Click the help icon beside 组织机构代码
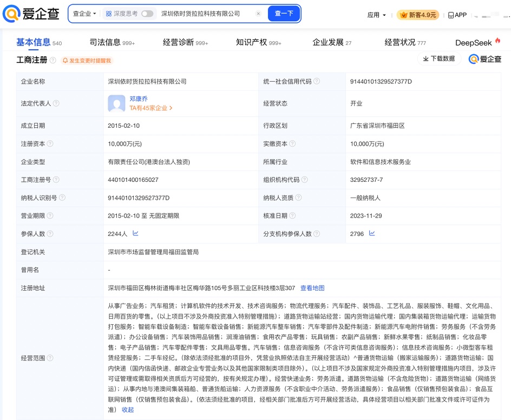 (304, 180)
